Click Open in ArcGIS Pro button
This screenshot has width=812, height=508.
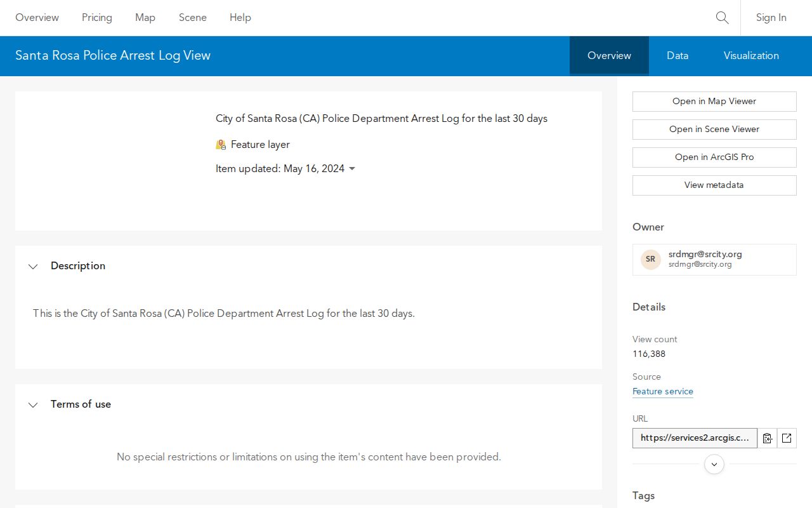click(x=714, y=157)
